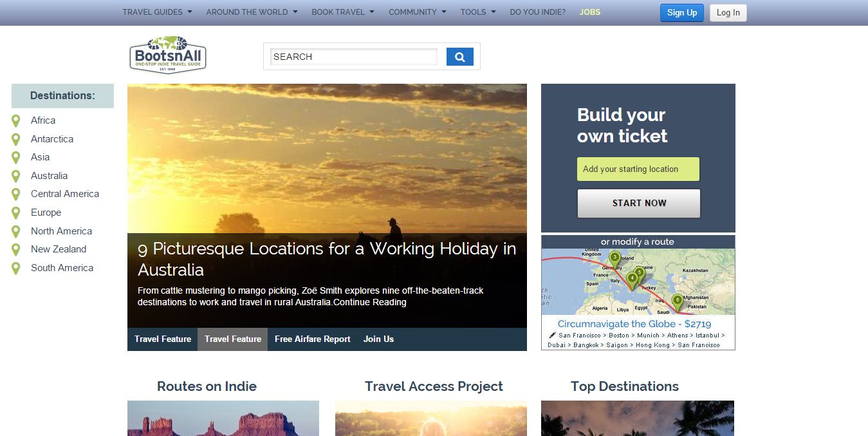The image size is (868, 436).
Task: Select the map pin icon beside Africa
Action: pos(16,121)
